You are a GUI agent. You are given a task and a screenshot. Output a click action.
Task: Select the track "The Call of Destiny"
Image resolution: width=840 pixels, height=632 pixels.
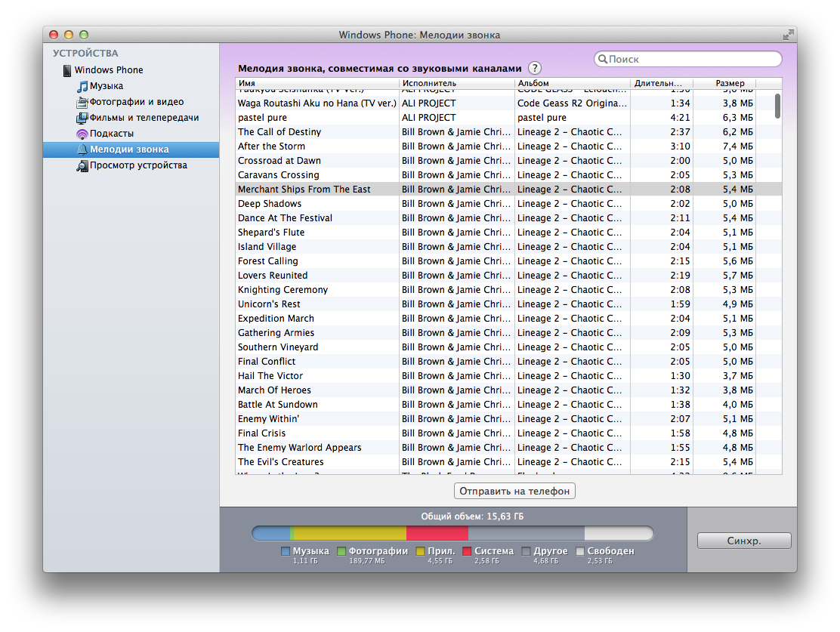click(508, 131)
